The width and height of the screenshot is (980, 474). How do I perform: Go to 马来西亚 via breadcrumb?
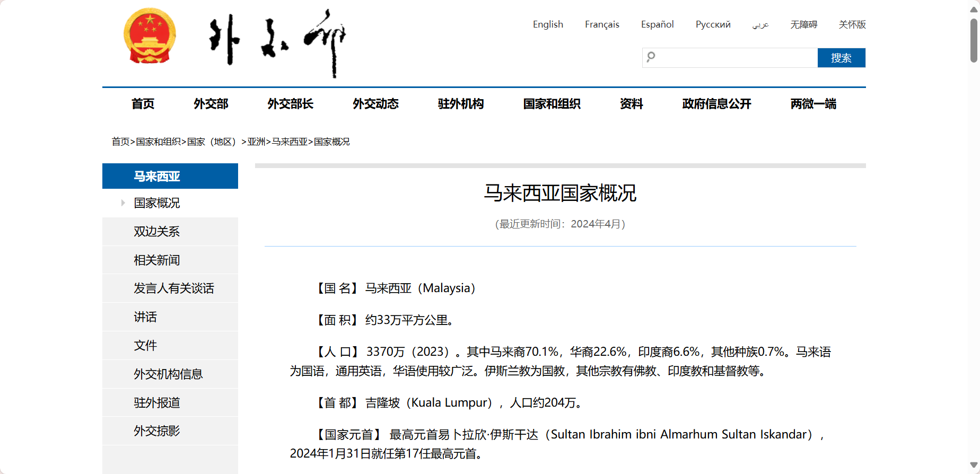tap(290, 142)
